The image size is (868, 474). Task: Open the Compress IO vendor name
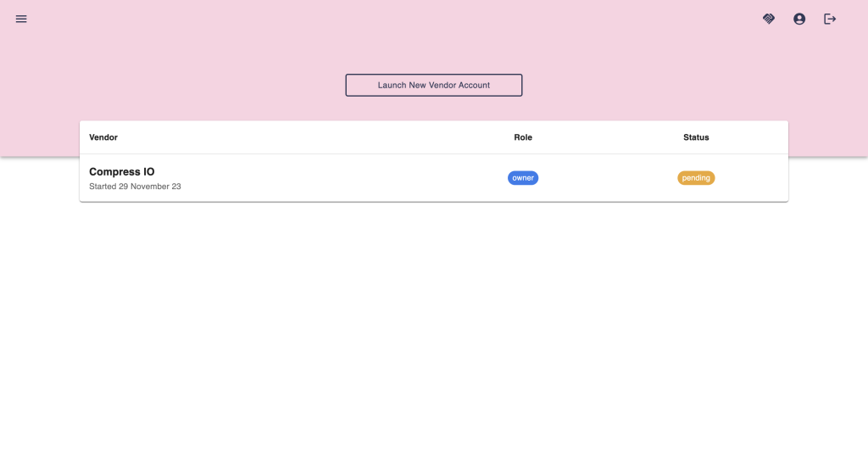coord(122,171)
